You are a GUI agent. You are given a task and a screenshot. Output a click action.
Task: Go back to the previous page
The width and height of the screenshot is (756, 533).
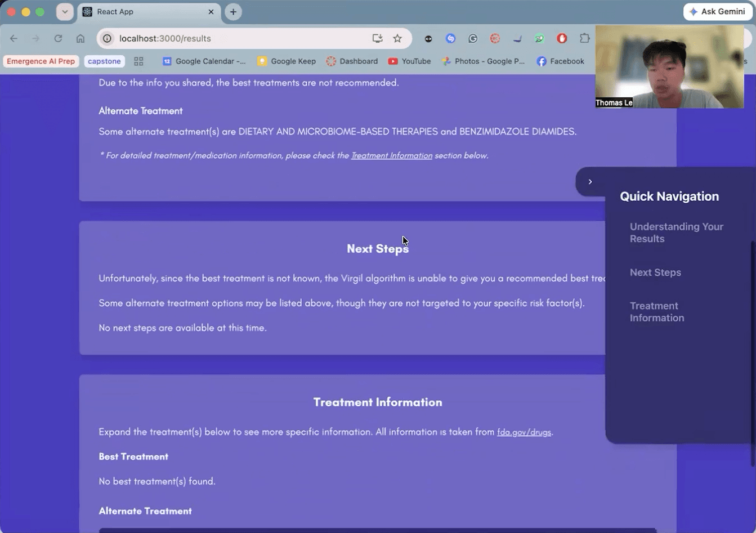point(14,38)
